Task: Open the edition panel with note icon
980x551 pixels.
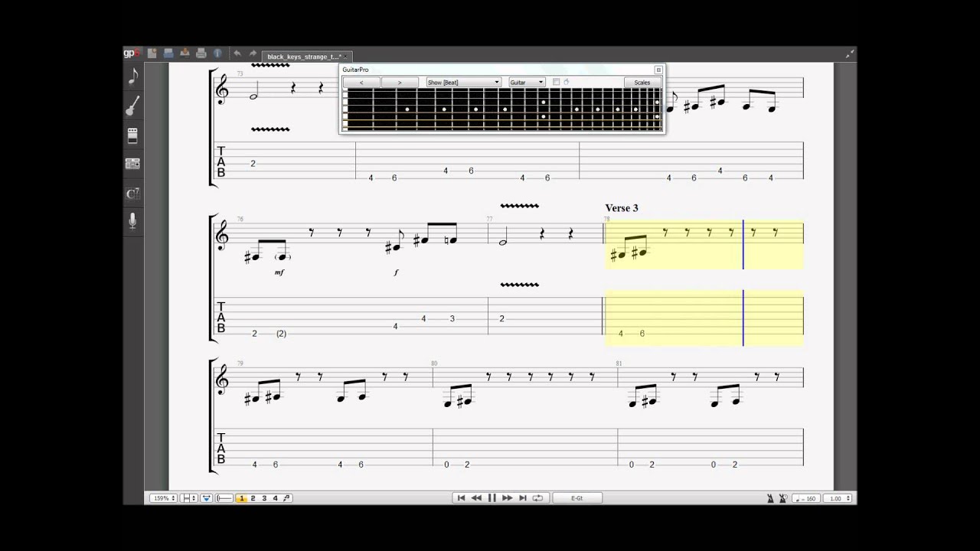Action: click(133, 77)
